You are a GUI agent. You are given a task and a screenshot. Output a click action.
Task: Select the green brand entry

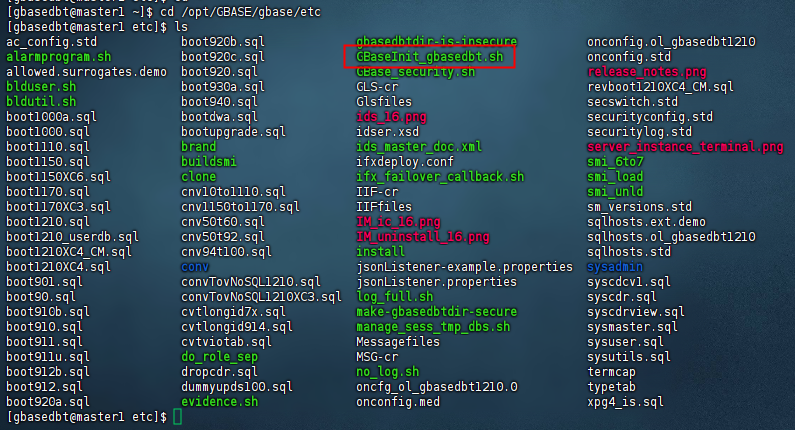(x=198, y=147)
